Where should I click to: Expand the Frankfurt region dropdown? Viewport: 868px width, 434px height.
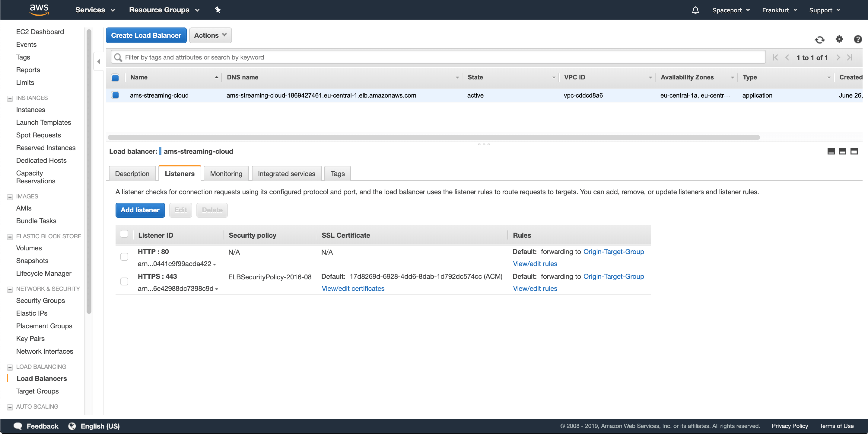[779, 10]
